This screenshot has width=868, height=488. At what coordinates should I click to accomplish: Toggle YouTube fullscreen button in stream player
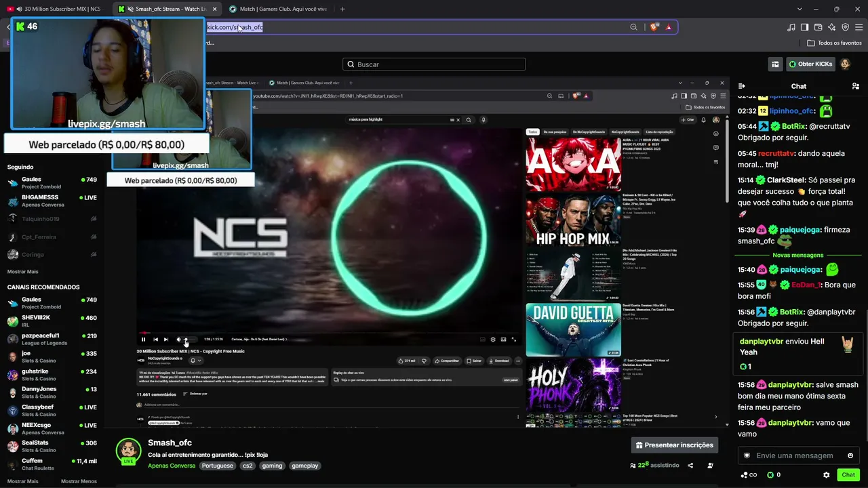coord(513,340)
